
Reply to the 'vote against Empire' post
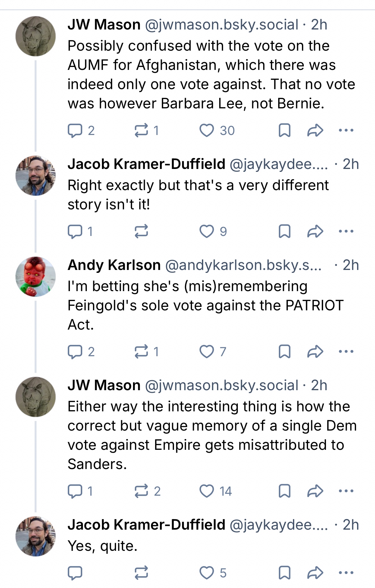pyautogui.click(x=75, y=491)
